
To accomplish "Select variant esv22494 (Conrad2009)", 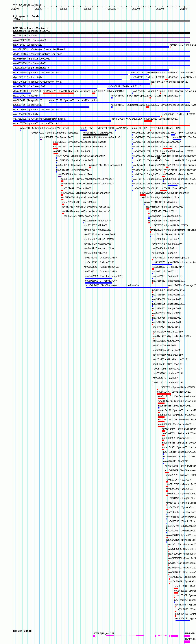I will click(x=173, y=188).
